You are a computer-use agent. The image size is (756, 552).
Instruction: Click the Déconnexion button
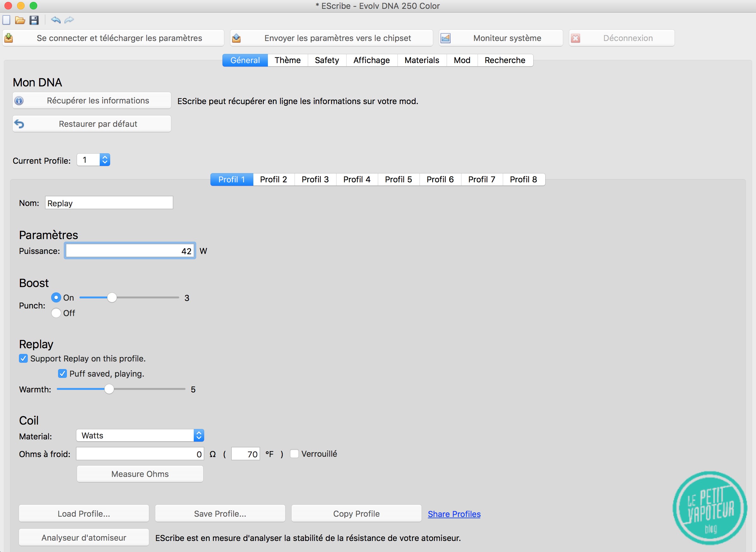pyautogui.click(x=622, y=38)
